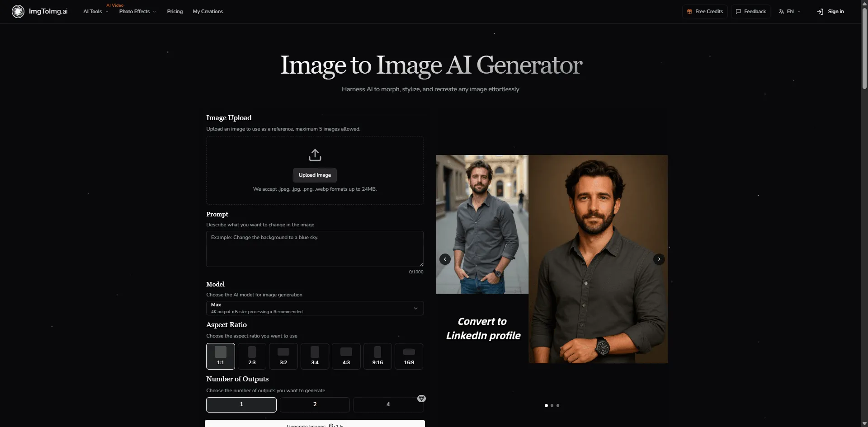868x427 pixels.
Task: Click the Feedback speech bubble icon
Action: click(x=738, y=11)
